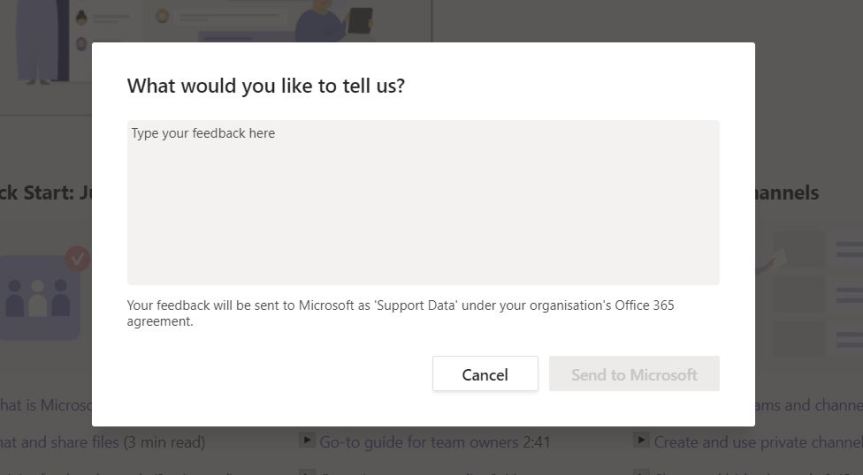This screenshot has width=863, height=475.
Task: Open the 'What is Microsoft' link at left
Action: pyautogui.click(x=45, y=405)
